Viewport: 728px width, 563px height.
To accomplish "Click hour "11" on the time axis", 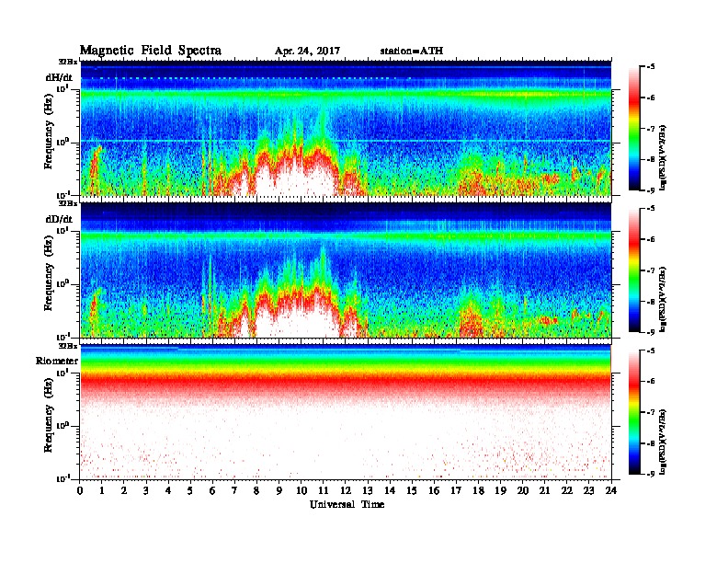I will [324, 491].
